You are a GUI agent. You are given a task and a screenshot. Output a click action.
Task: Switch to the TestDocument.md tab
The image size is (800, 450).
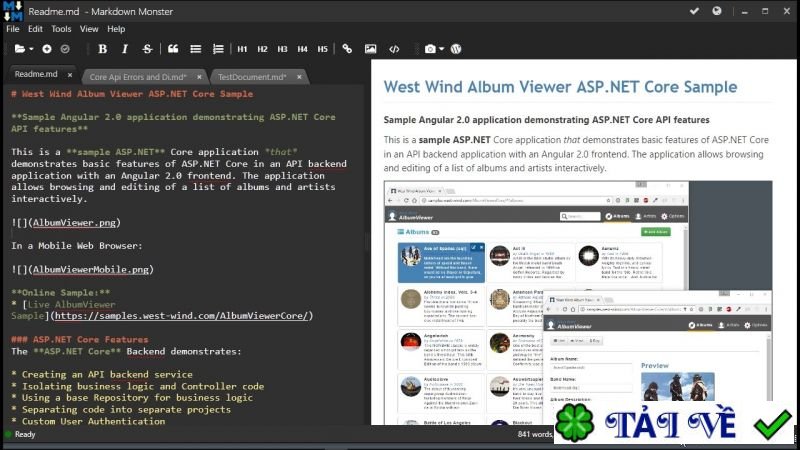pos(252,77)
